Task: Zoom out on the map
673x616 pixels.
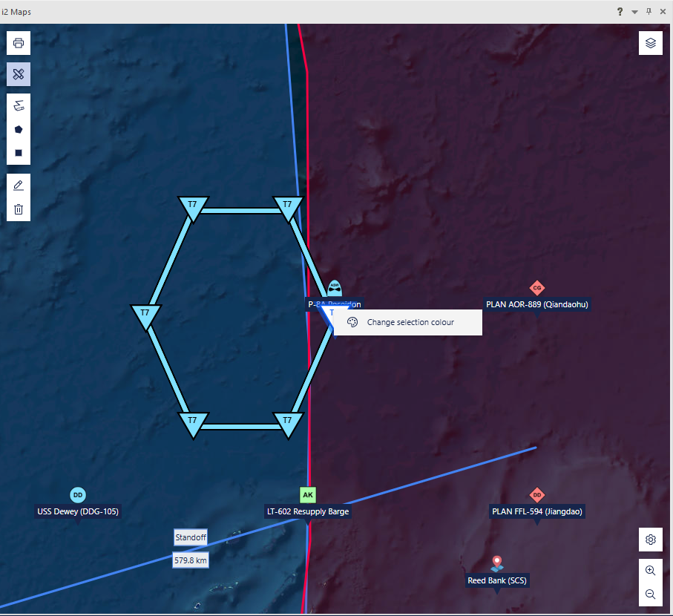Action: pos(651,594)
